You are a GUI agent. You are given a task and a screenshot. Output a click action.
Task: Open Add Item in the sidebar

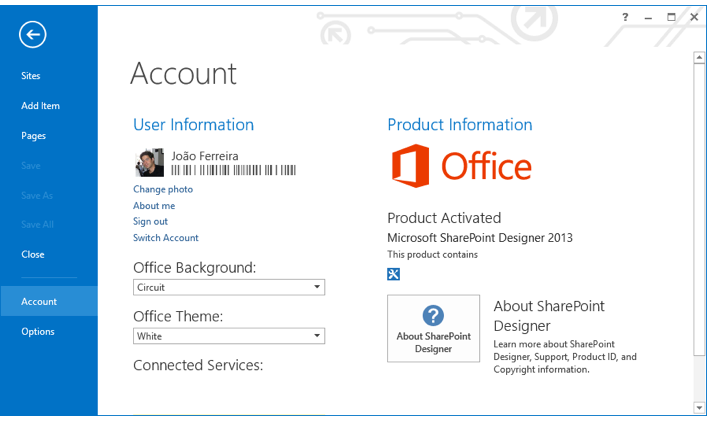(x=40, y=106)
